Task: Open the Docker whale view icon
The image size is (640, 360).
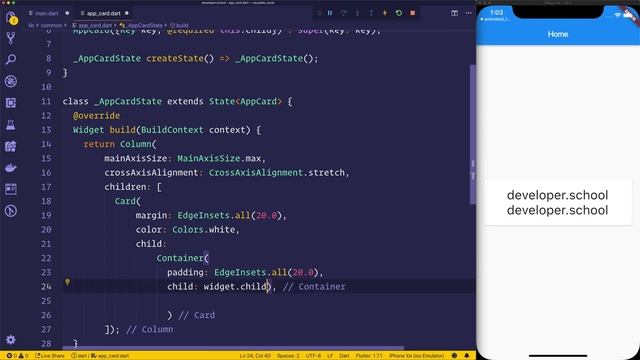Action: [x=11, y=168]
